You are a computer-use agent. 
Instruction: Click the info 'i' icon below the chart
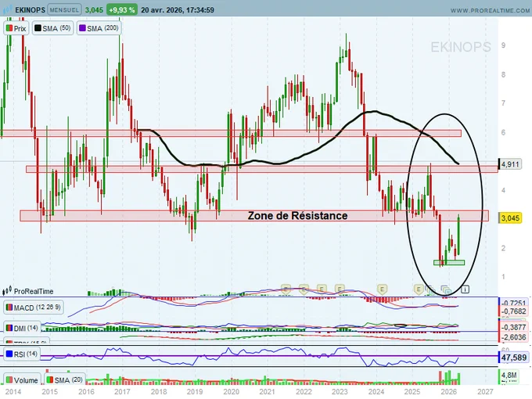pos(465,289)
